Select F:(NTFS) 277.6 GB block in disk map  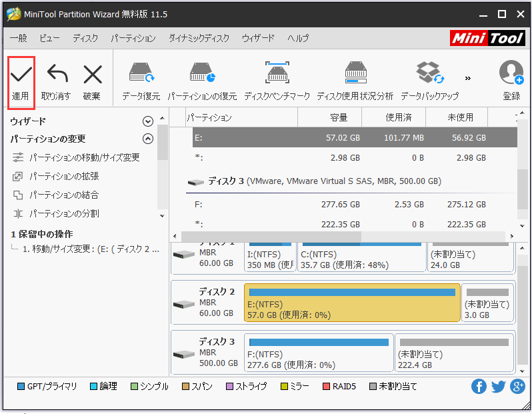click(319, 353)
